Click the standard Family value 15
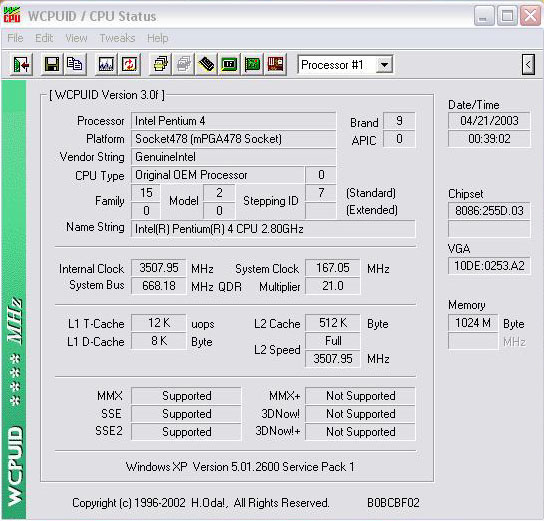This screenshot has width=544, height=521. point(146,193)
